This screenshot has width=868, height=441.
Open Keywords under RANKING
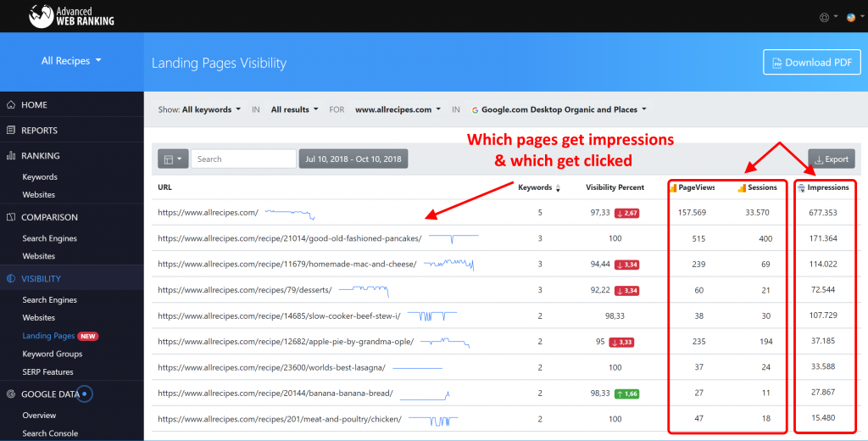(x=40, y=176)
